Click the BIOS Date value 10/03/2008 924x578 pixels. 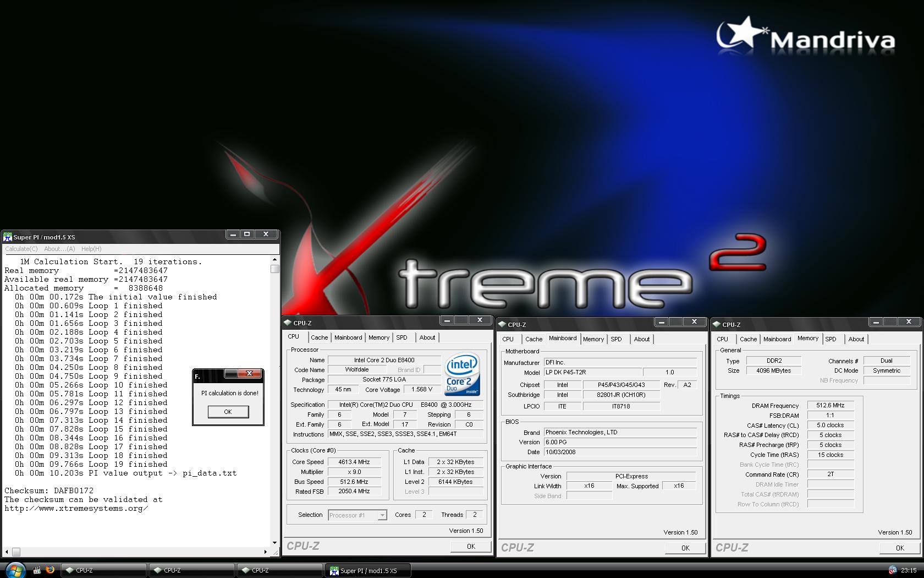point(620,452)
